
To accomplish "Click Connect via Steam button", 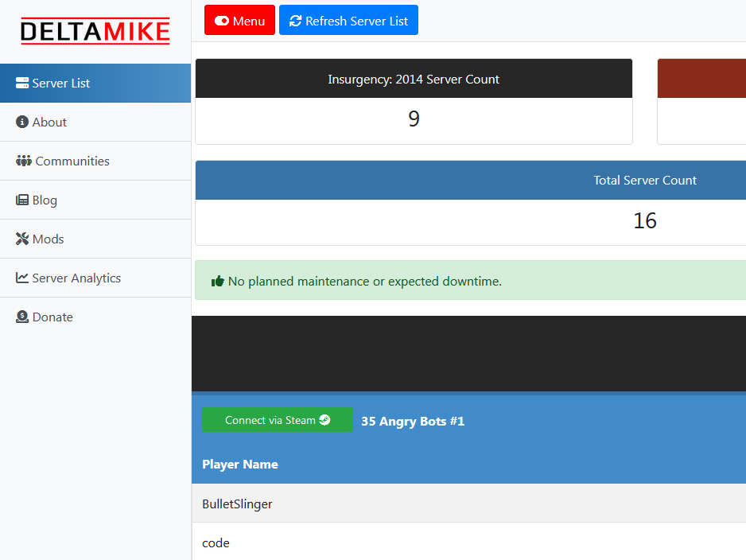I will pos(277,420).
